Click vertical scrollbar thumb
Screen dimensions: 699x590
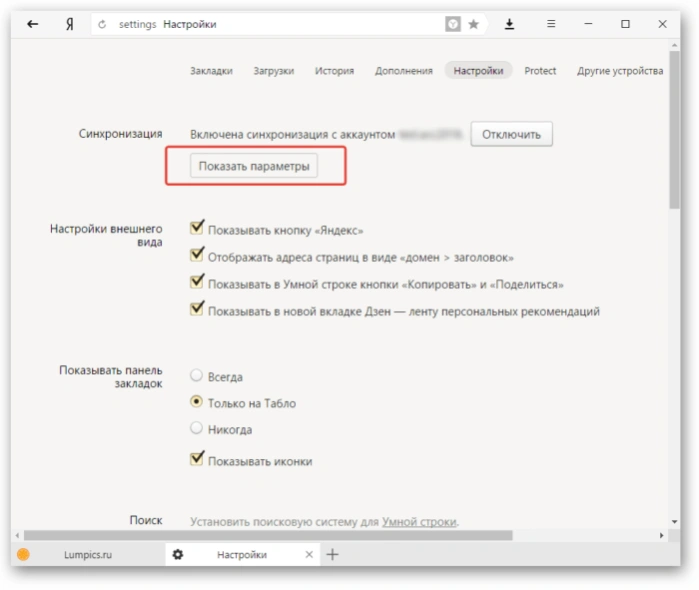tap(674, 129)
